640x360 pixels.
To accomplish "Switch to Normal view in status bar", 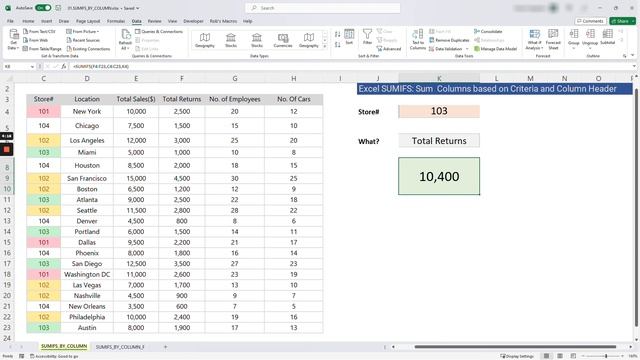I will click(546, 356).
